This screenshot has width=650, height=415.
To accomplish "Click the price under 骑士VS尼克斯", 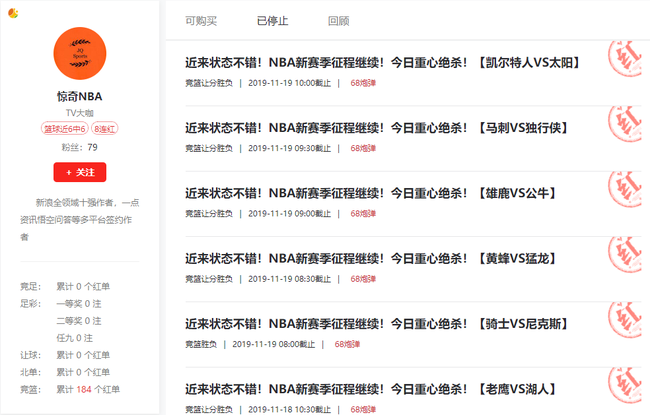I will point(347,344).
